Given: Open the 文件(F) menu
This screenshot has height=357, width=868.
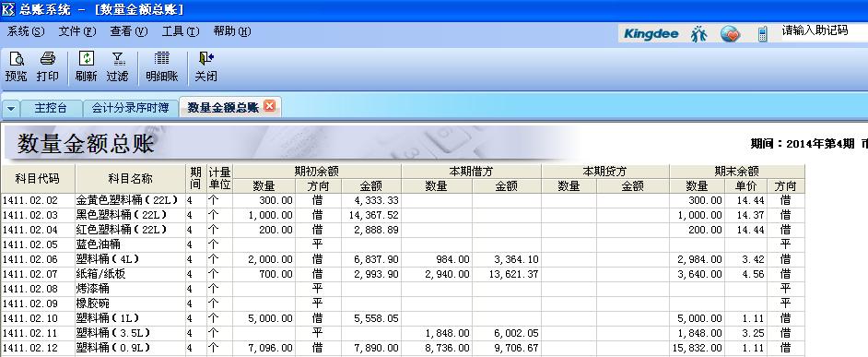Looking at the screenshot, I should click(x=77, y=31).
